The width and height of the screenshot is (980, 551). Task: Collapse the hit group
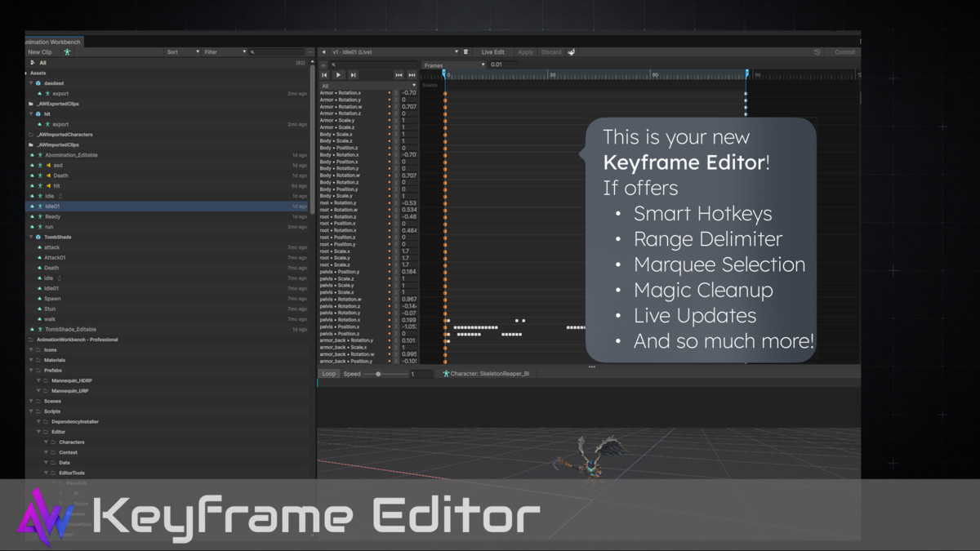point(31,114)
